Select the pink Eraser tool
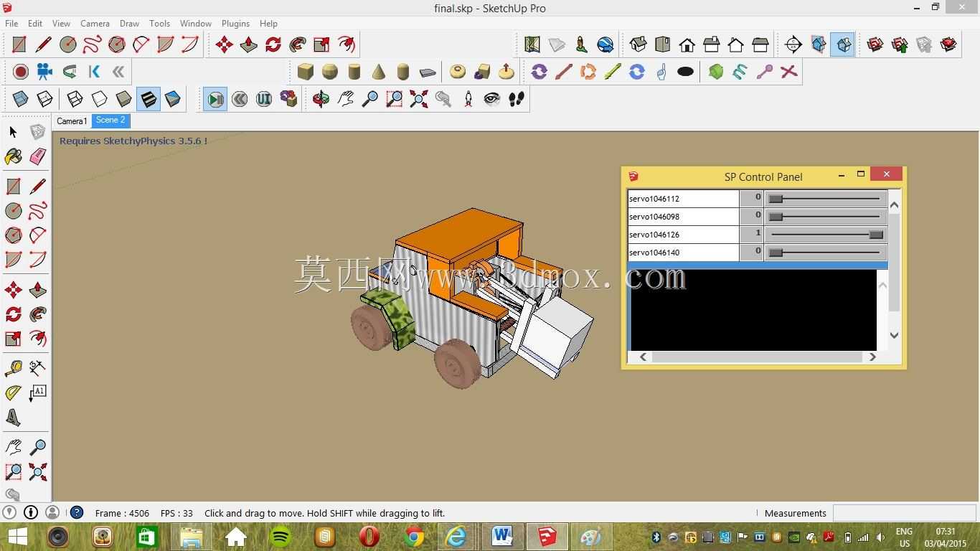The height and width of the screenshot is (551, 980). (x=38, y=156)
